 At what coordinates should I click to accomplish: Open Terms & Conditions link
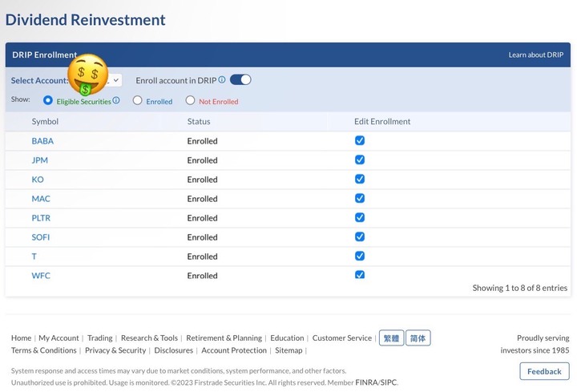pos(44,350)
